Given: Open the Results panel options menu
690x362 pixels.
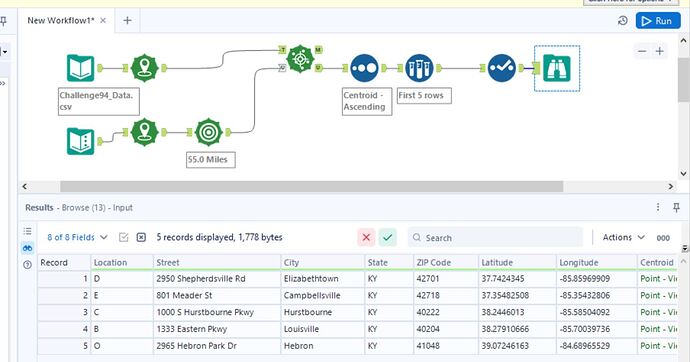Looking at the screenshot, I should point(658,207).
